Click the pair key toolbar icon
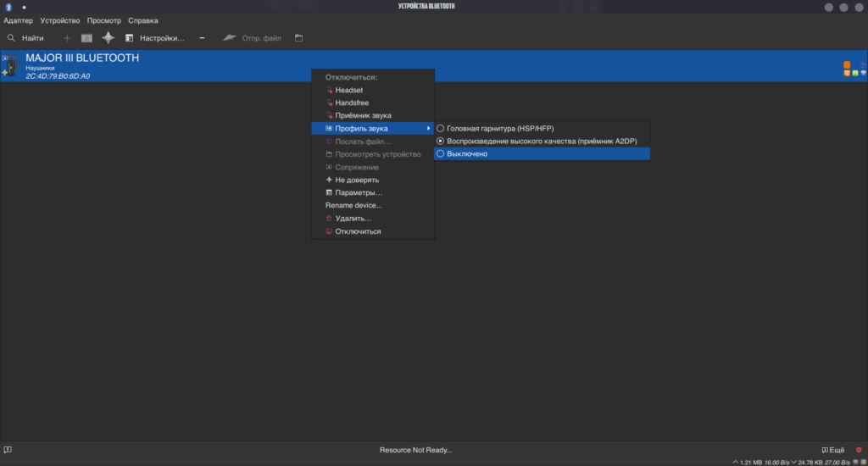The image size is (868, 466). click(x=87, y=38)
